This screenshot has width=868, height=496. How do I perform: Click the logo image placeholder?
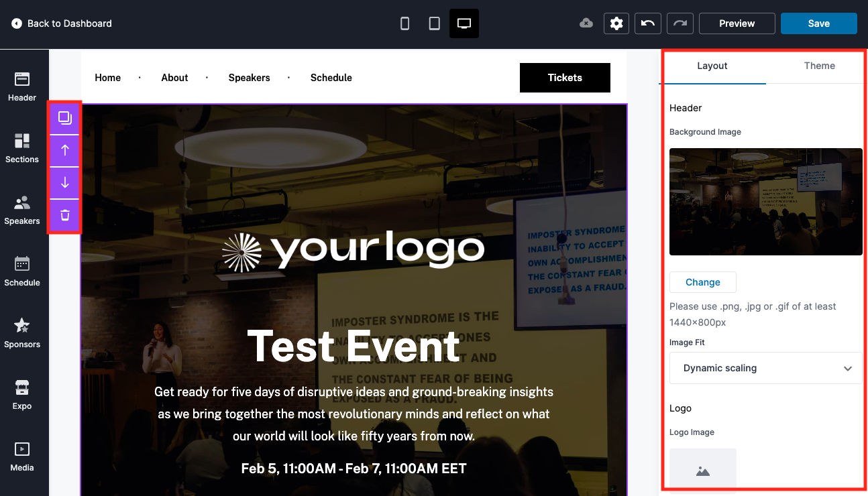pos(703,471)
